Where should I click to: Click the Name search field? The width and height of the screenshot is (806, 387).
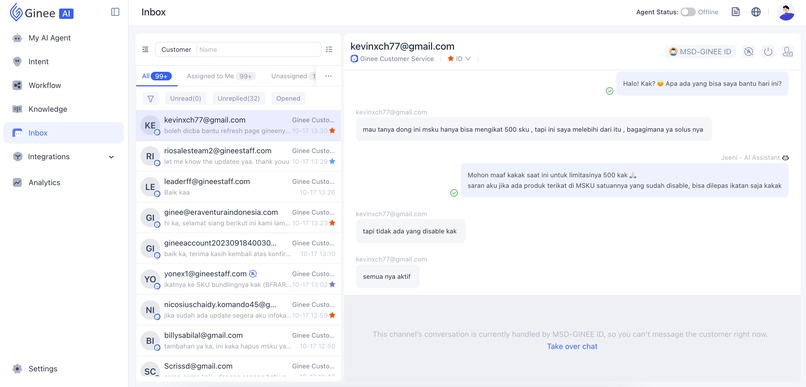pyautogui.click(x=259, y=49)
